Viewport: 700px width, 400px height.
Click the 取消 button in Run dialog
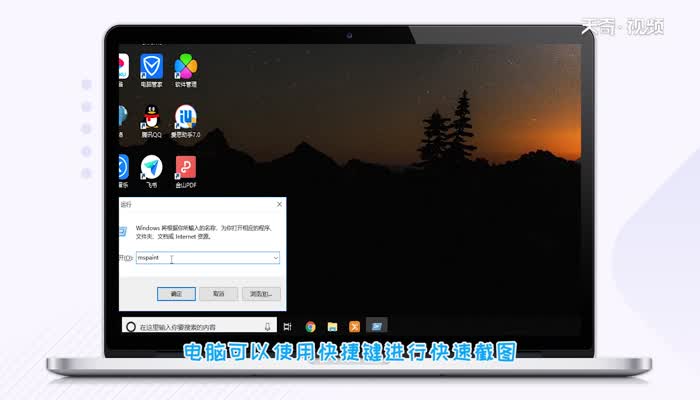pos(218,294)
